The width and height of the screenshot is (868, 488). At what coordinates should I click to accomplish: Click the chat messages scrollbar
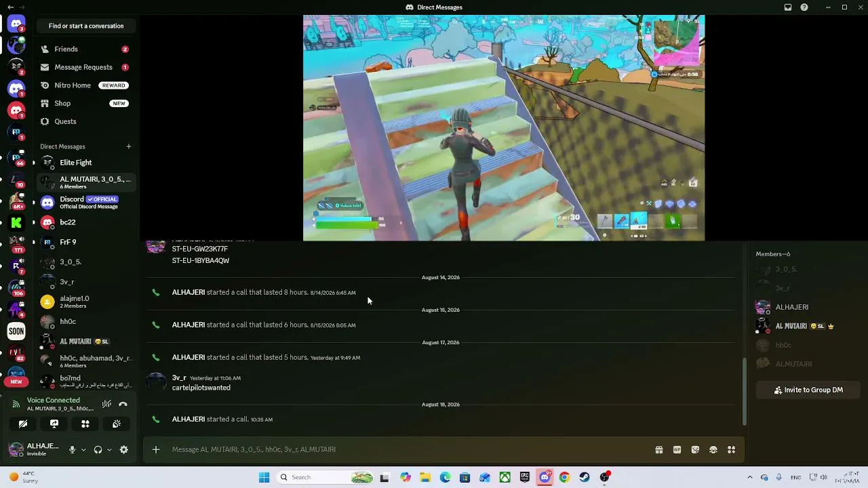point(744,391)
